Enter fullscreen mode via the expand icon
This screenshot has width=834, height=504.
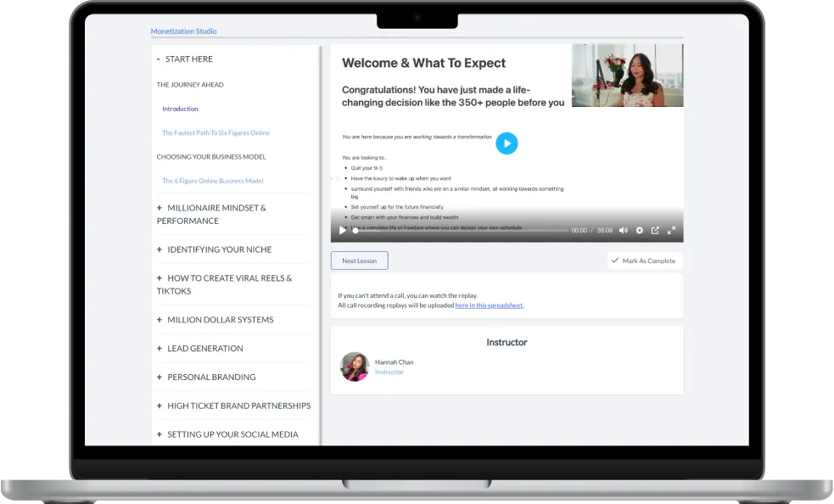[x=671, y=231]
